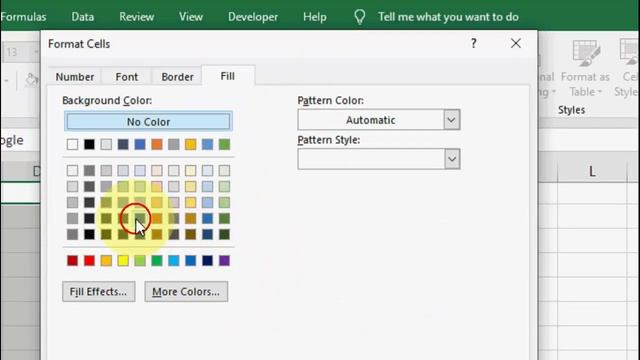Close the Format Cells dialog

pyautogui.click(x=516, y=43)
